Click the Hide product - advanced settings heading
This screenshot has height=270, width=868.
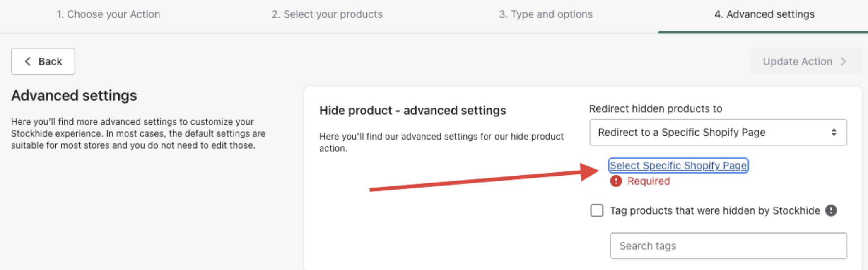pyautogui.click(x=412, y=111)
